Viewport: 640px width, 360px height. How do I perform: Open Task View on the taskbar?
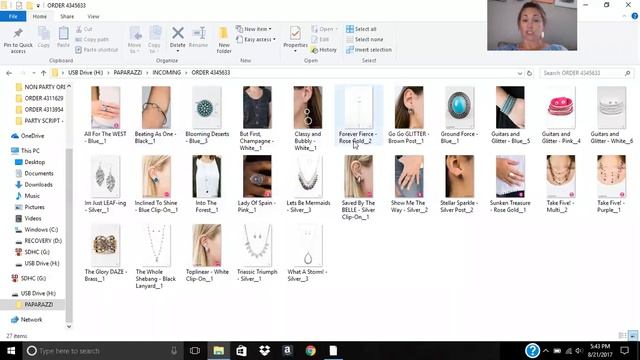pos(195,351)
